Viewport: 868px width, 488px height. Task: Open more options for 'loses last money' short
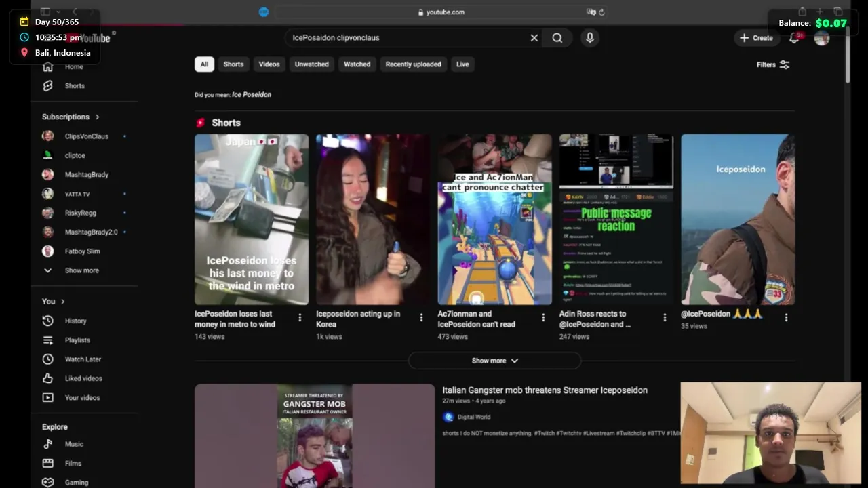pos(300,317)
